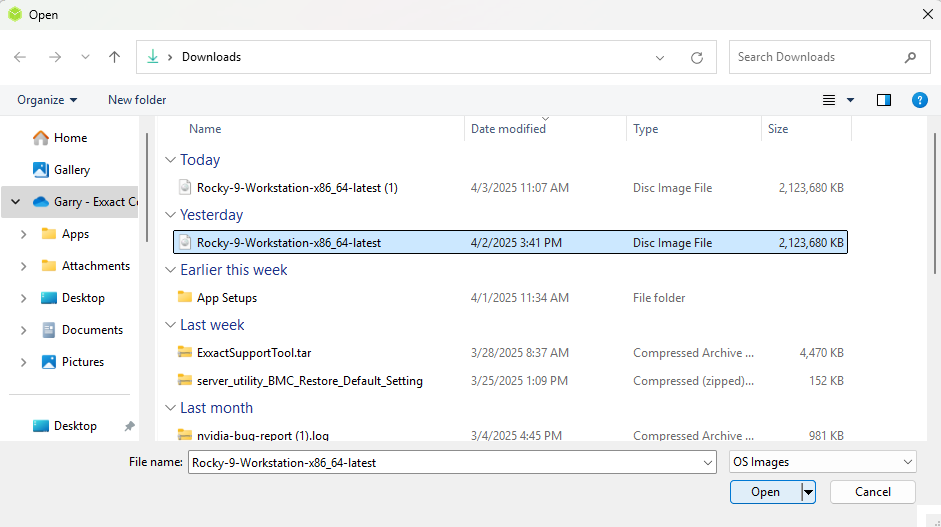The height and width of the screenshot is (527, 941).
Task: Click the Search Downloads field
Action: [x=829, y=57]
